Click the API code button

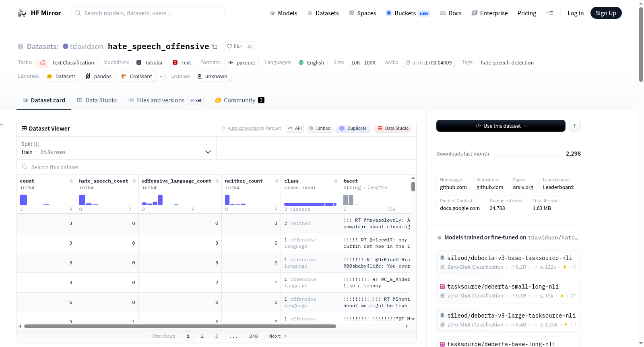click(x=295, y=128)
